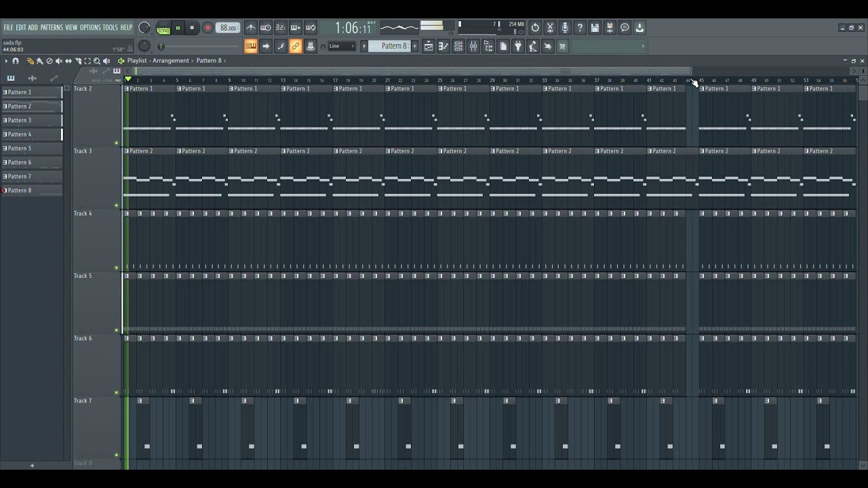The image size is (868, 488).
Task: Toggle wait for input before playing
Action: 266,28
